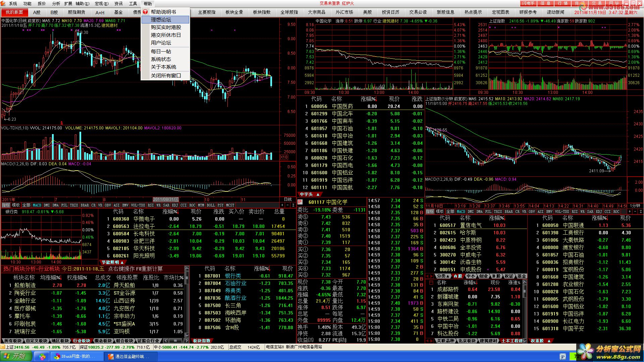Open the 滚动新闻 tab
644x362 pixels.
555,12
